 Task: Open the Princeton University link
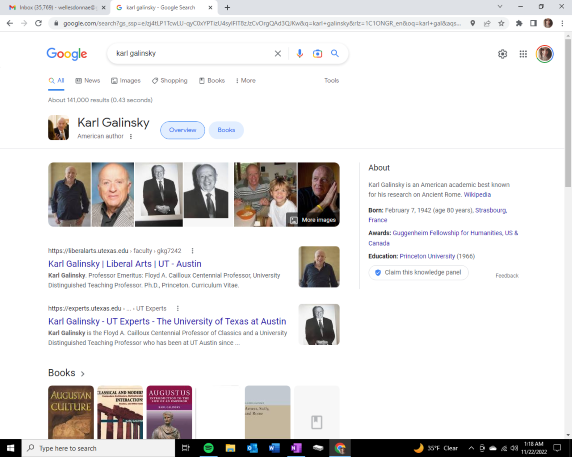427,256
